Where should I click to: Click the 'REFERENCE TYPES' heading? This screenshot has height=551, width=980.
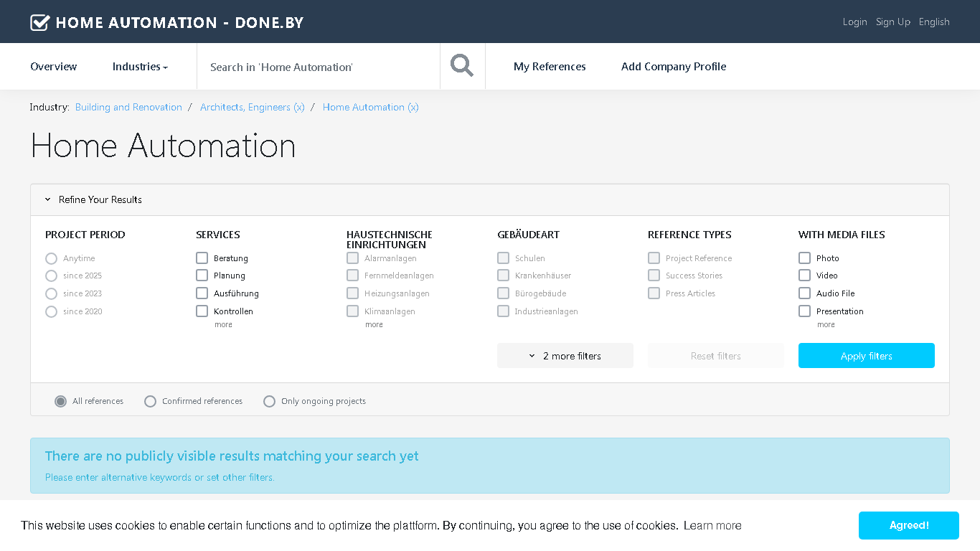coord(689,235)
